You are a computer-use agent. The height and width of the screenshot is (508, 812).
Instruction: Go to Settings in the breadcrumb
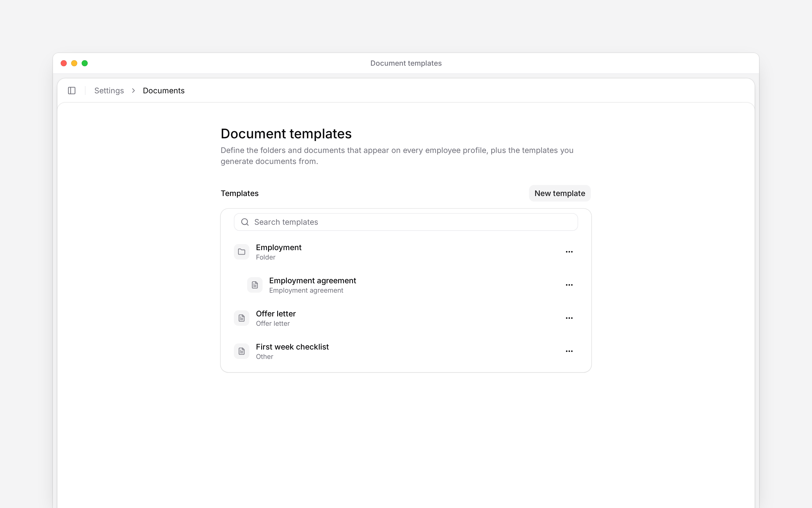coord(109,90)
